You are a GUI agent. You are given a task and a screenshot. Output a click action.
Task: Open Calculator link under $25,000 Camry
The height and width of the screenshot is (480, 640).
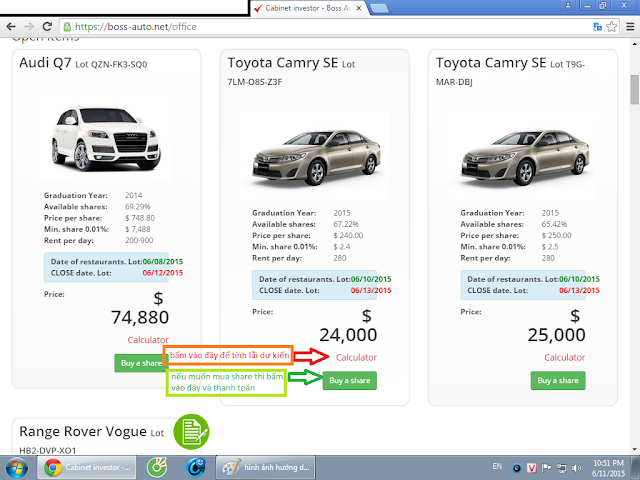(564, 358)
